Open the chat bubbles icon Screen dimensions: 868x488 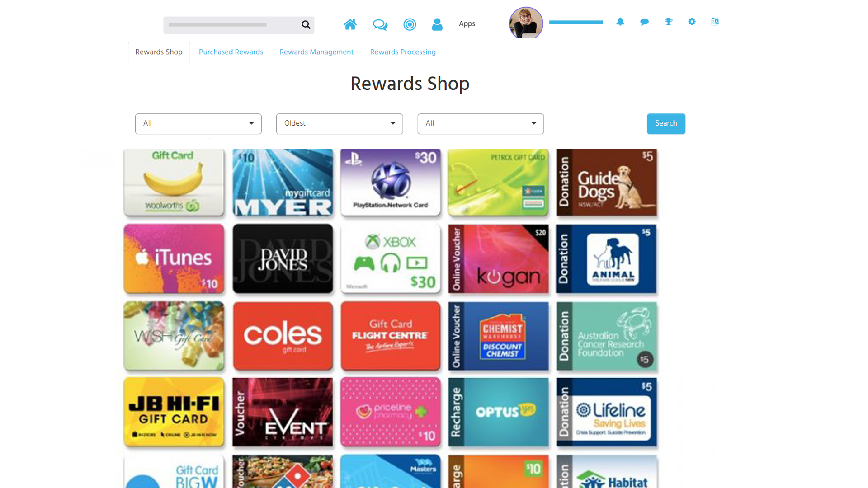[x=380, y=24]
